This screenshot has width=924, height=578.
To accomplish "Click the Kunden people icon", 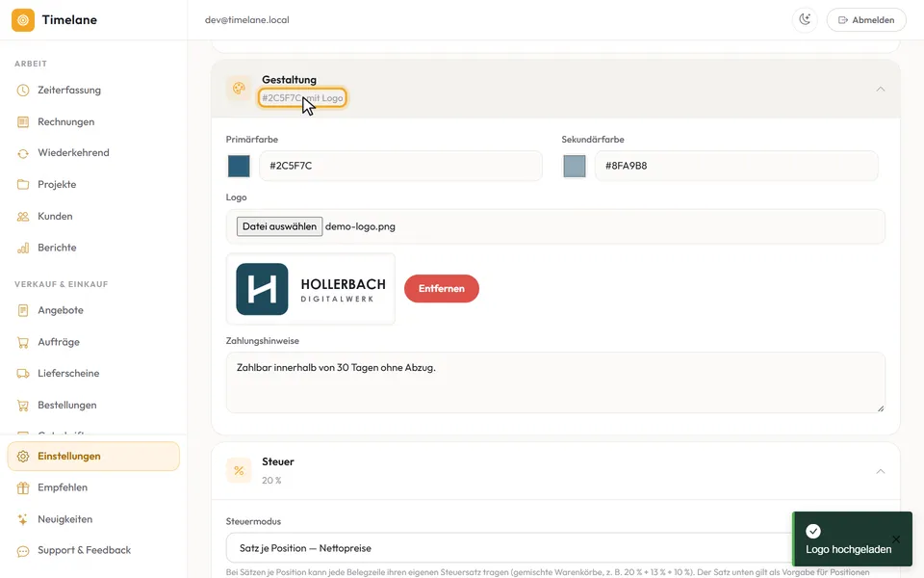I will pos(23,217).
